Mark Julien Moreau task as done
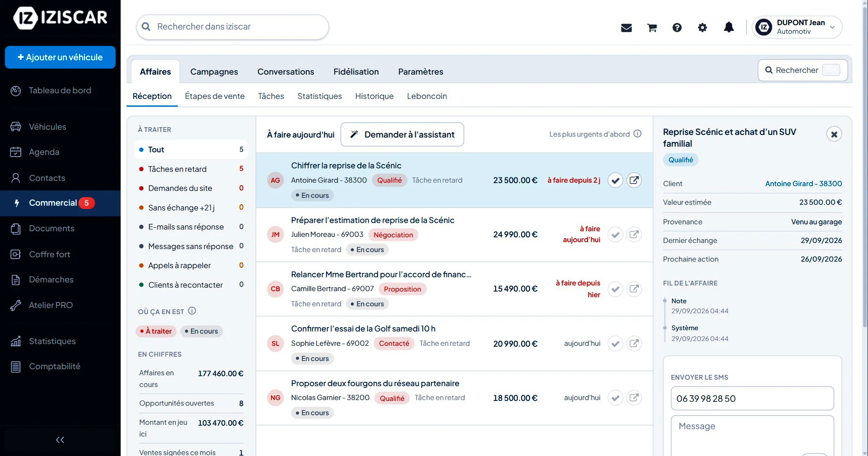The width and height of the screenshot is (868, 456). [x=615, y=235]
